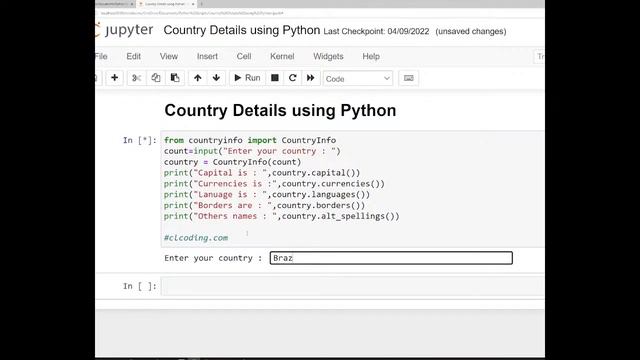Cut selected cells with scissors icon

pos(136,78)
